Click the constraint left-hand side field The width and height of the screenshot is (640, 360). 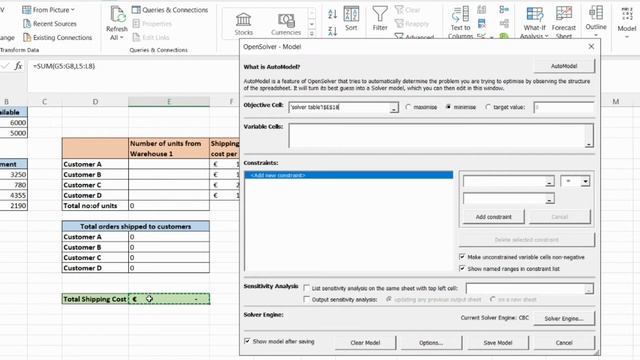click(504, 181)
